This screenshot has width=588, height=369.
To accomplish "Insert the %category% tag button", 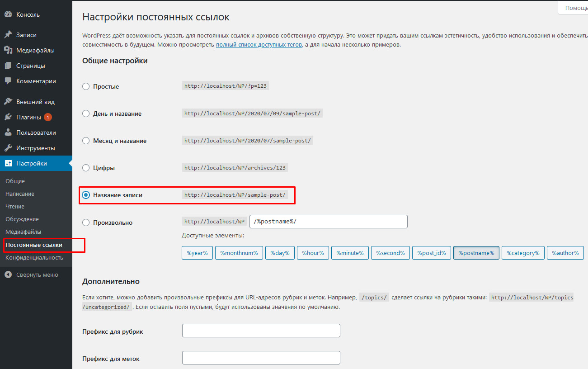I will coord(523,253).
